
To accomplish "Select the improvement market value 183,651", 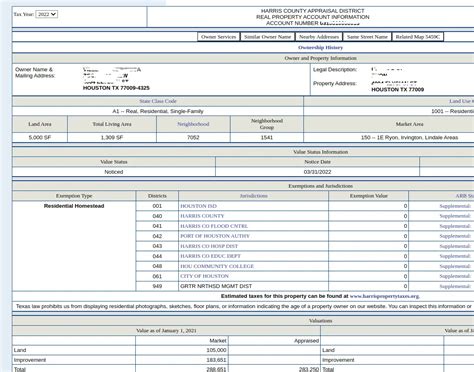I will point(216,360).
